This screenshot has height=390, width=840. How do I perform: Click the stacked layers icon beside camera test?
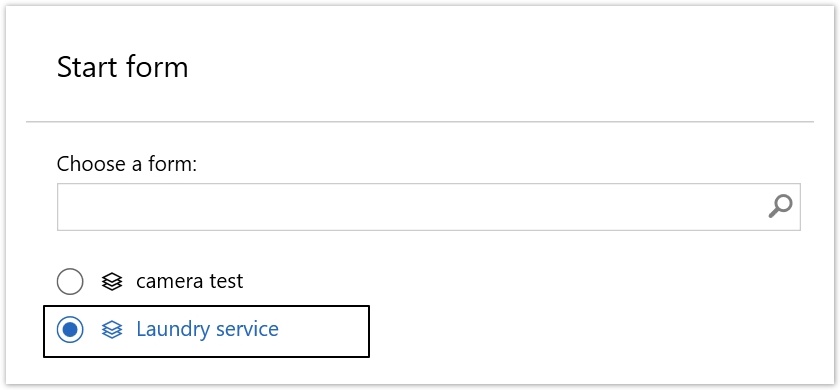coord(112,282)
